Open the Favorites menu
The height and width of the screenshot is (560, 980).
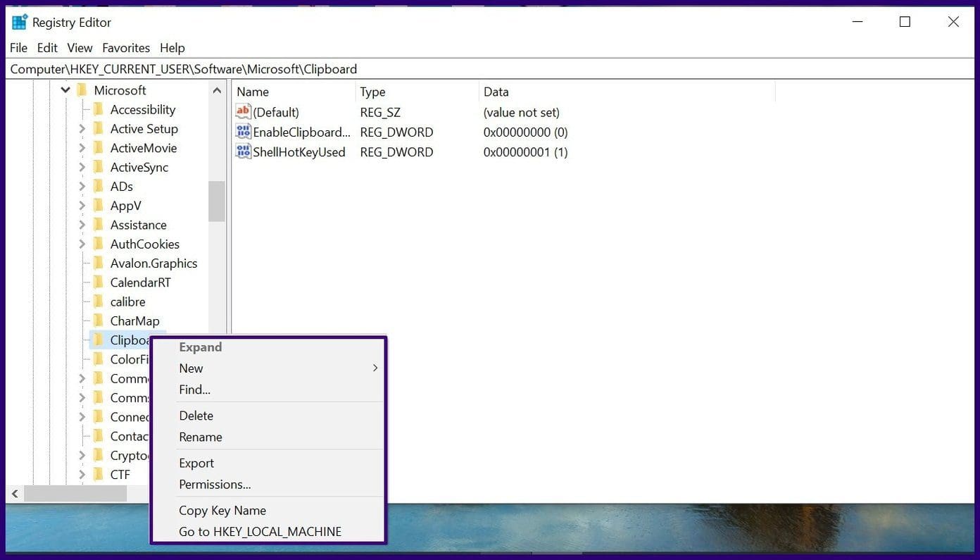126,48
